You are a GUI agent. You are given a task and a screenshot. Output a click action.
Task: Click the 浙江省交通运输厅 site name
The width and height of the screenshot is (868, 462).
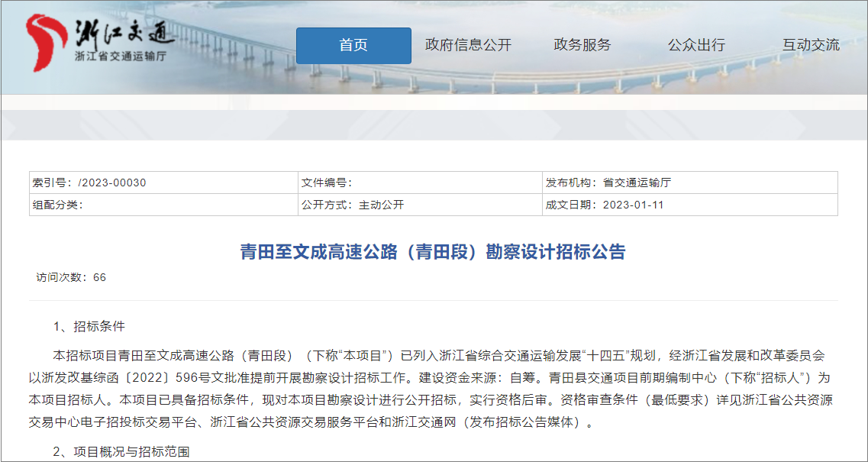(x=120, y=57)
